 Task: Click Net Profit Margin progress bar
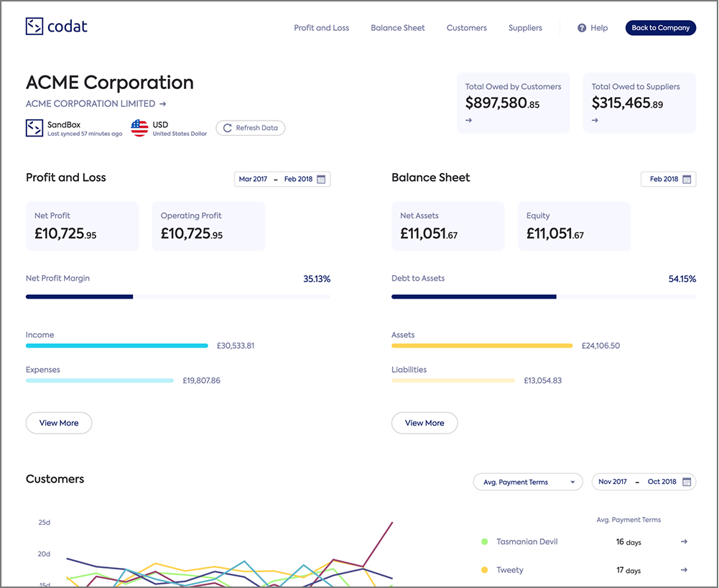click(x=178, y=297)
